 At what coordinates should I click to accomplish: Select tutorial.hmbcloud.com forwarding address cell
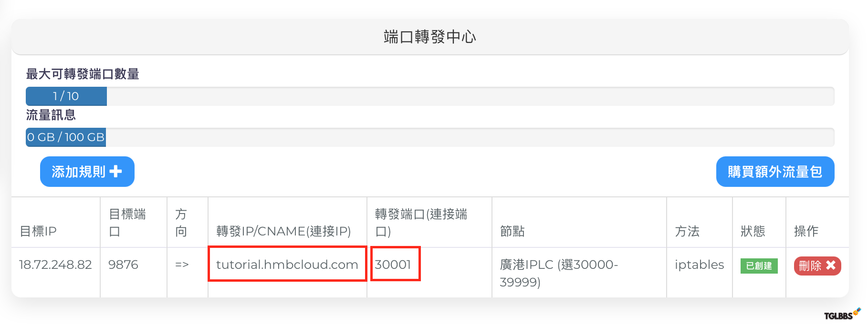point(287,265)
